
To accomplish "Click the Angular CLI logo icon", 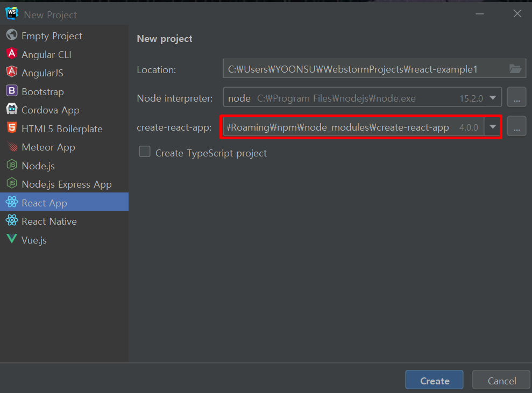I will 12,54.
